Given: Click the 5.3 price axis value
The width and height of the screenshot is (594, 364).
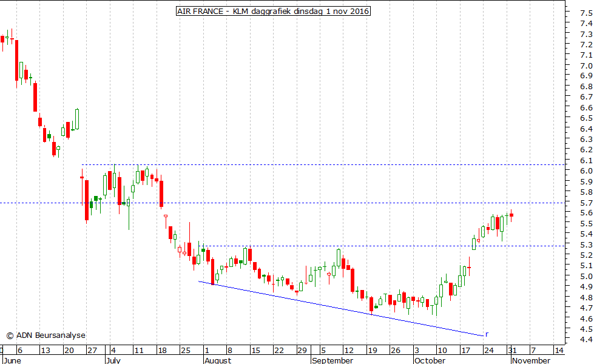Looking at the screenshot, I should pos(586,245).
